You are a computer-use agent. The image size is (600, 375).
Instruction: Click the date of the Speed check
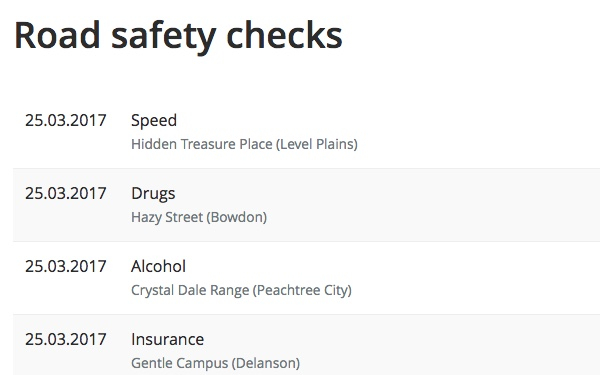(x=65, y=121)
